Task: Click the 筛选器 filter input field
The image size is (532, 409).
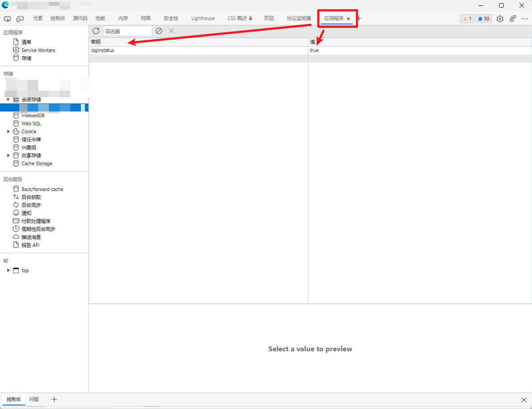Action: 128,31
